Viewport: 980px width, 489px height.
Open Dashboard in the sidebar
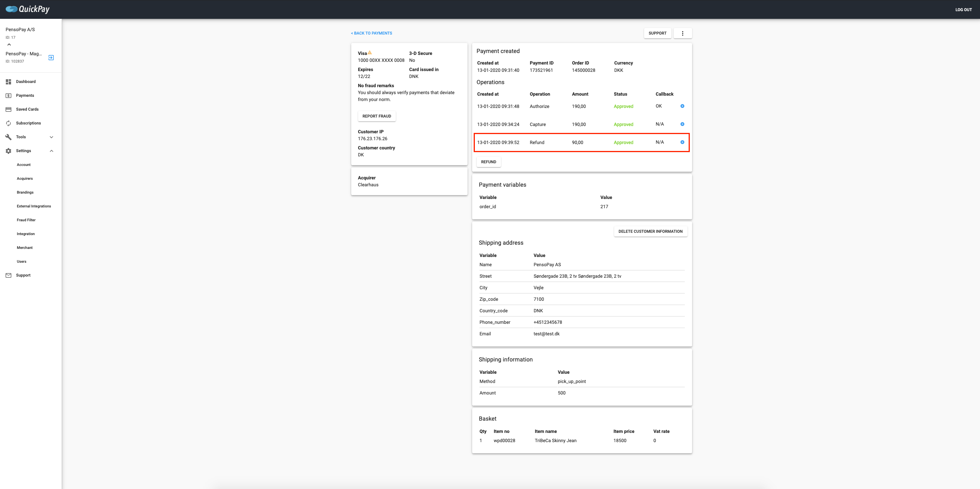pos(26,82)
